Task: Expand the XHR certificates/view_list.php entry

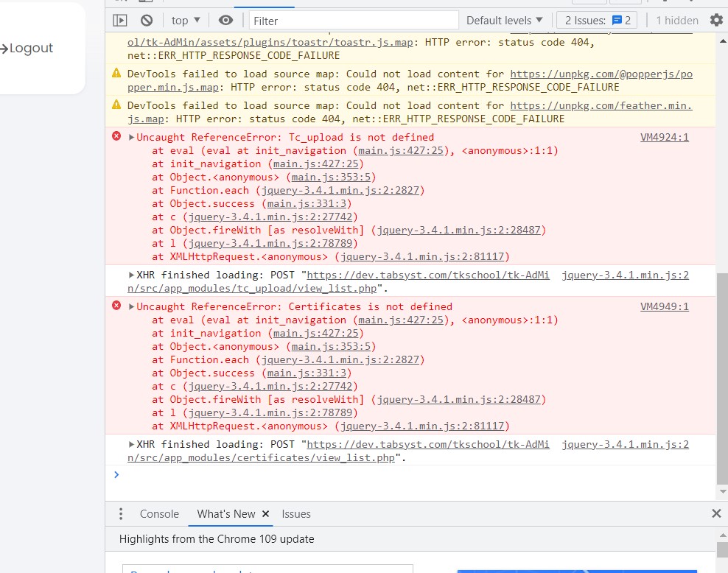Action: point(131,444)
